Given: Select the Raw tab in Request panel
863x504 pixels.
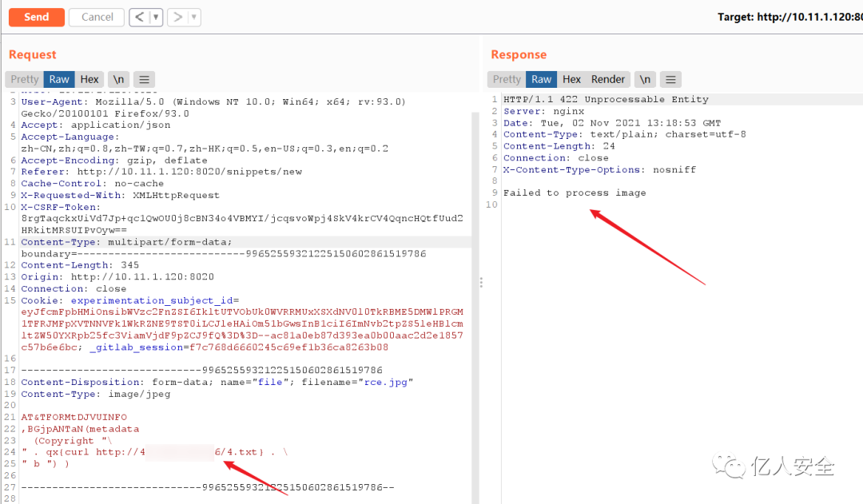Looking at the screenshot, I should (59, 79).
